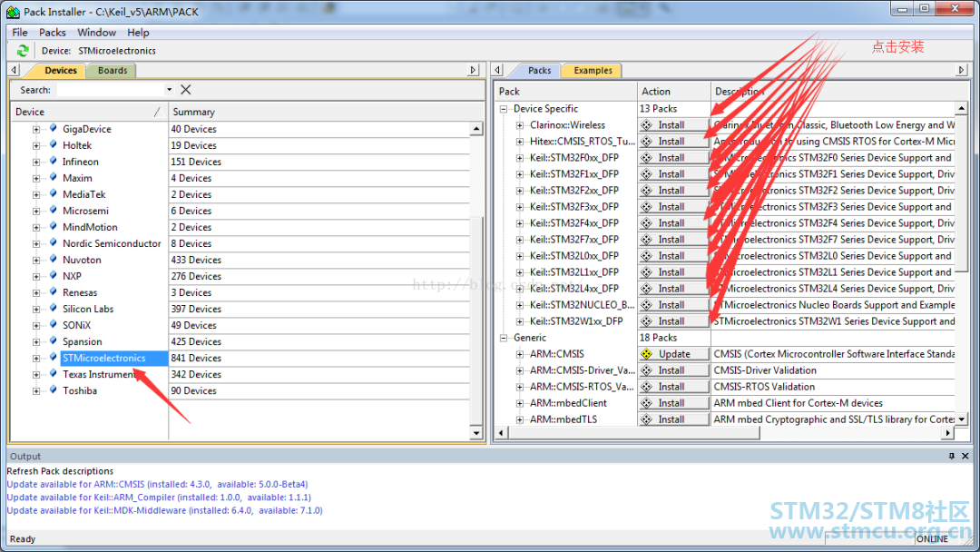Switch to the Examples tab

tap(593, 71)
